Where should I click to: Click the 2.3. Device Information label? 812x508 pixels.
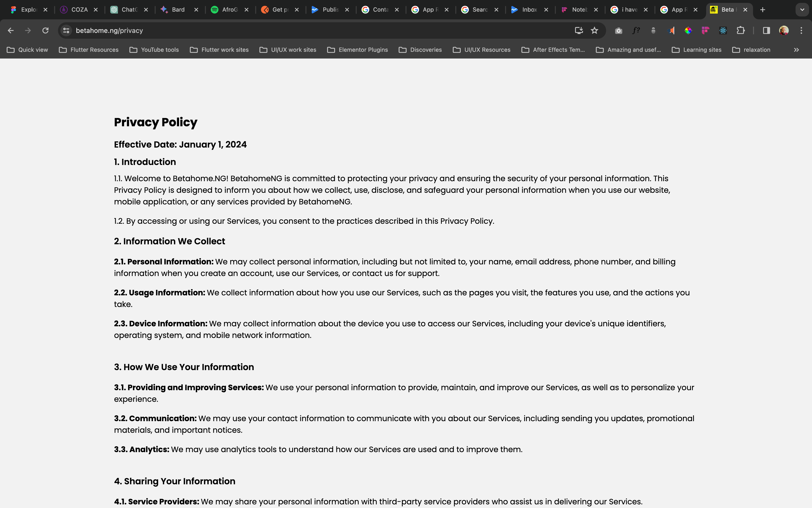[x=161, y=324]
